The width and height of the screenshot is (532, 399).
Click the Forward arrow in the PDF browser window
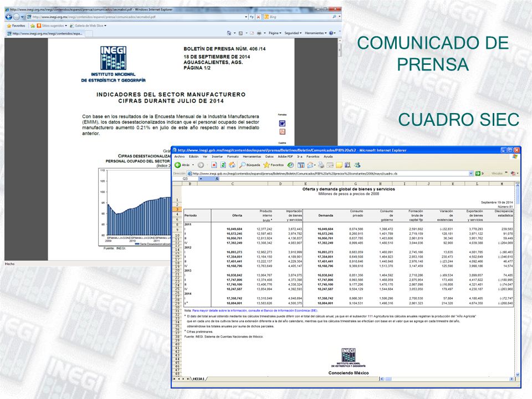(x=16, y=17)
